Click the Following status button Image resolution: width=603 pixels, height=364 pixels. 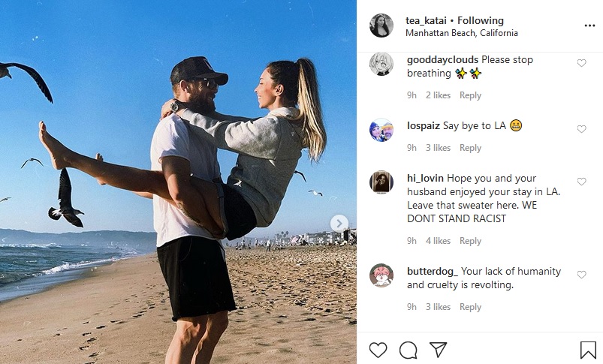point(481,20)
